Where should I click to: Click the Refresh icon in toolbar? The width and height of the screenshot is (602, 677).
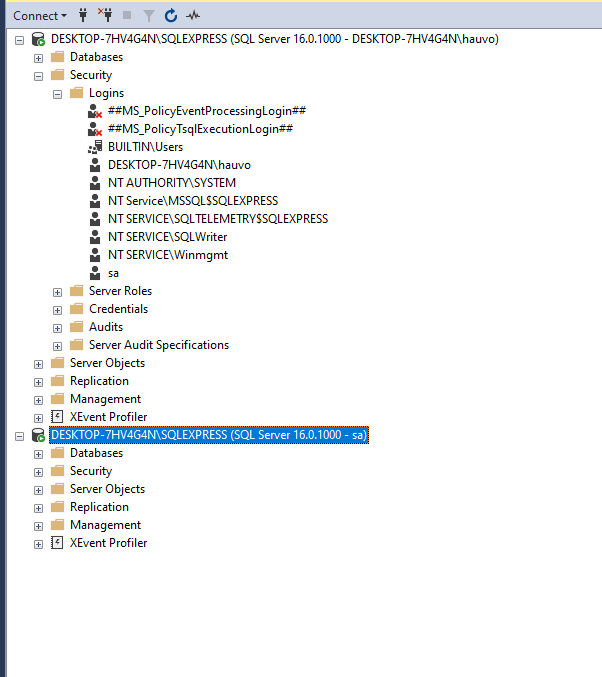(171, 15)
